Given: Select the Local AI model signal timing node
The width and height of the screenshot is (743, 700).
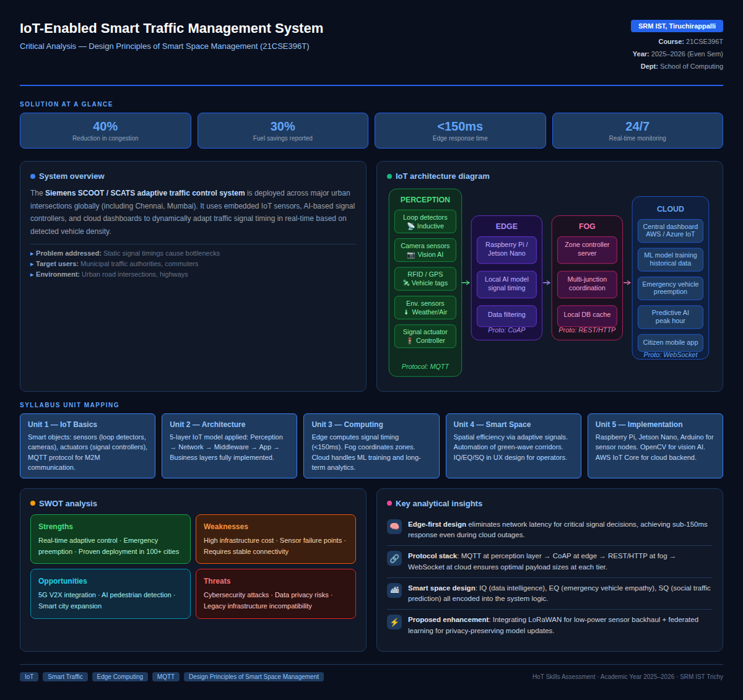Looking at the screenshot, I should click(x=506, y=284).
